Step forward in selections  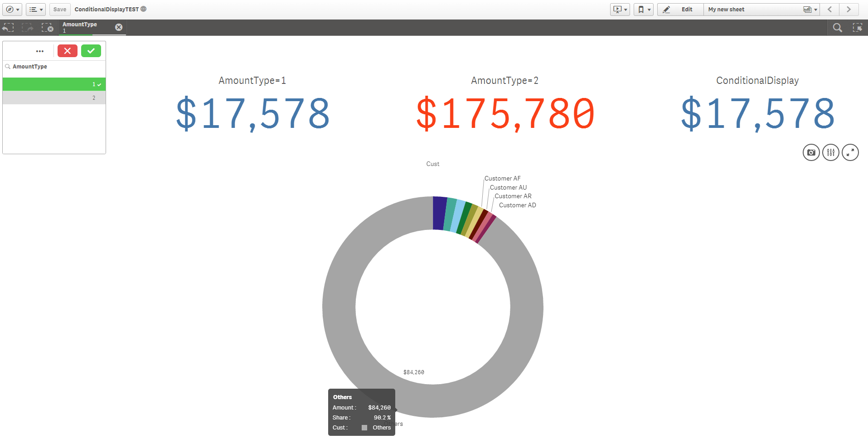pos(28,28)
